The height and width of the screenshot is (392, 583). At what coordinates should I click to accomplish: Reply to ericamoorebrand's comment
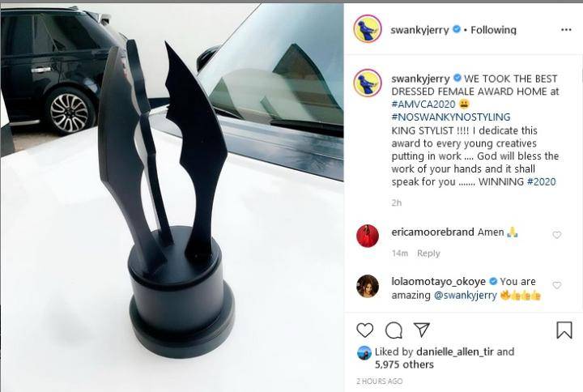428,254
